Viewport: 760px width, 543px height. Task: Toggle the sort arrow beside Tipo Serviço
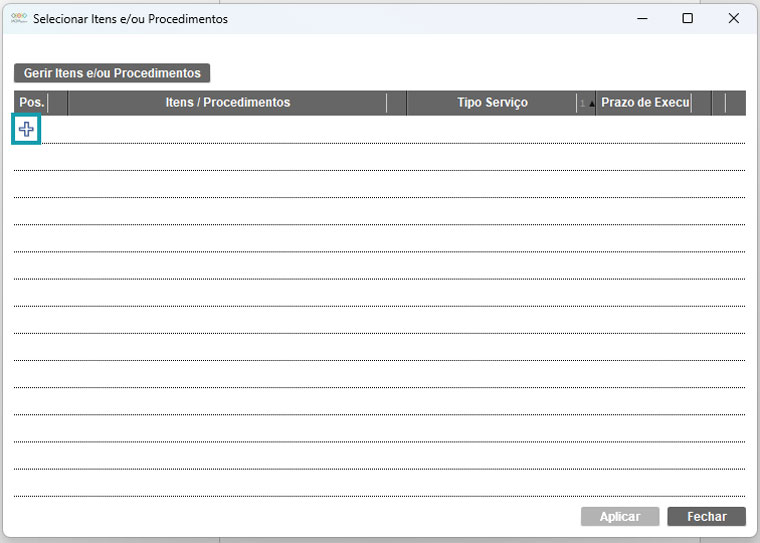pyautogui.click(x=587, y=103)
